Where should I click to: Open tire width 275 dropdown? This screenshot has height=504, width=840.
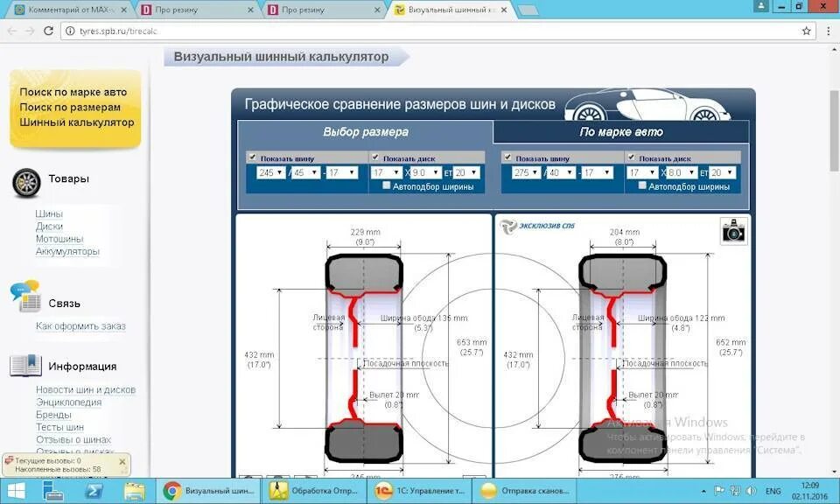(x=526, y=172)
